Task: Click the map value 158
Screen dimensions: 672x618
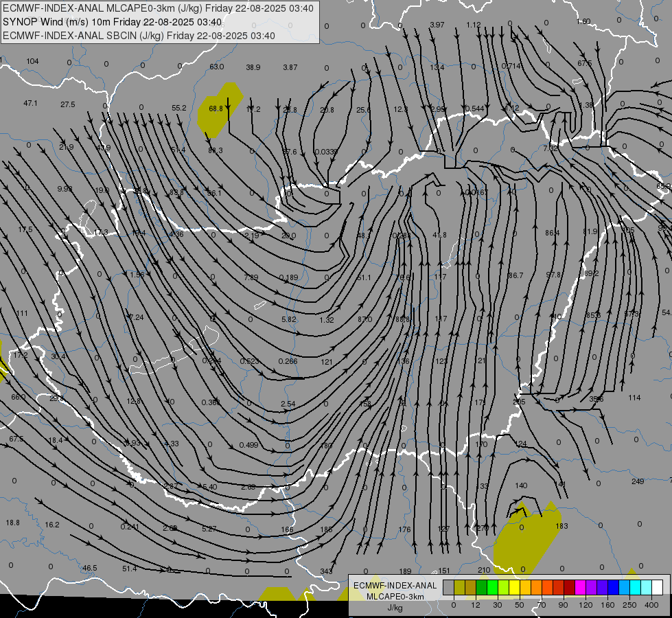Action: [365, 403]
